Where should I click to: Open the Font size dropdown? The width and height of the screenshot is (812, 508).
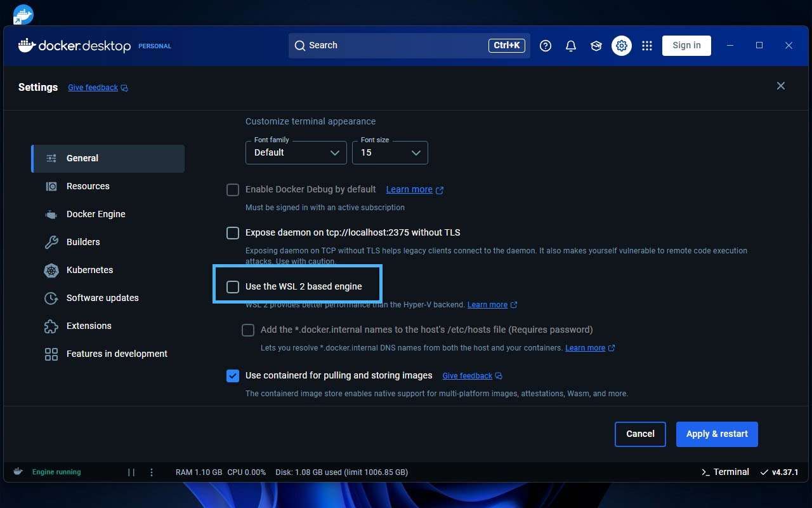[390, 153]
